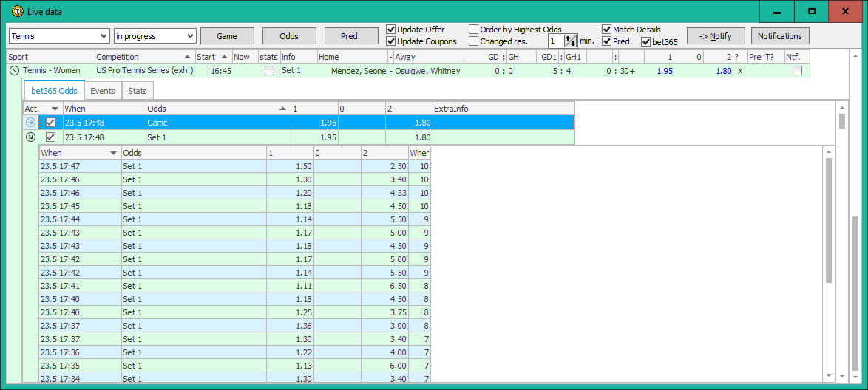The image size is (868, 390).
Task: Click the 1.36 odds value cell
Action: [290, 326]
